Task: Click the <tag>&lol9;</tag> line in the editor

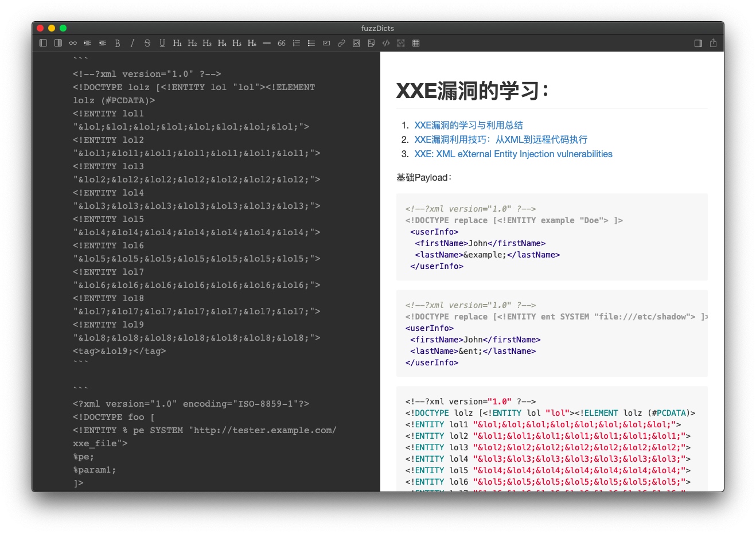Action: tap(119, 351)
